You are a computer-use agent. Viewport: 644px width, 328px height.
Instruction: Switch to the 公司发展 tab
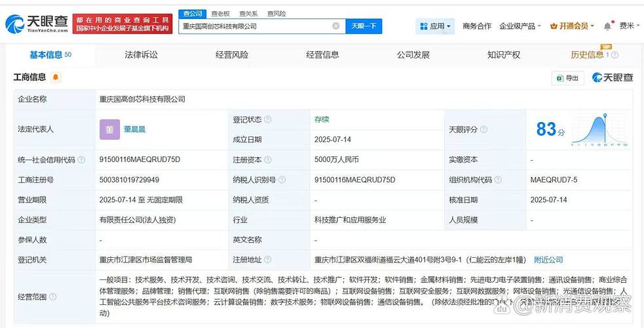tap(413, 54)
